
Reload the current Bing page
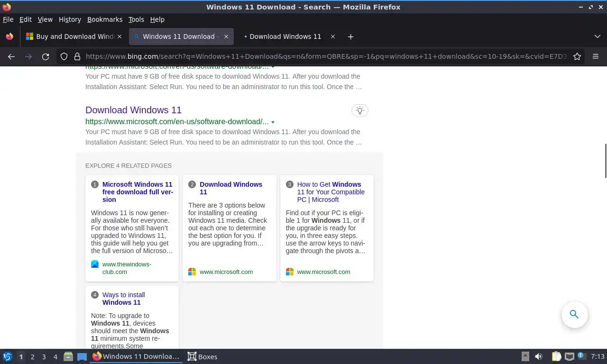[46, 56]
